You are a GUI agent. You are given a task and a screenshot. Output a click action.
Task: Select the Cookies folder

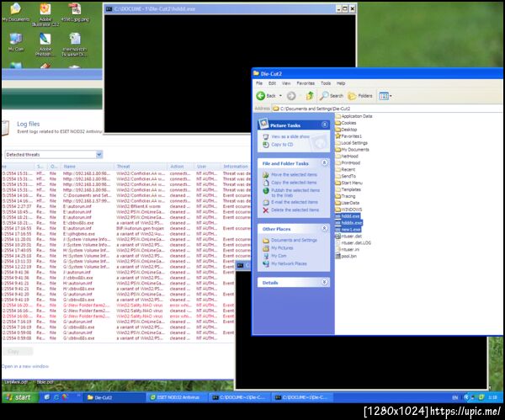[x=346, y=123]
